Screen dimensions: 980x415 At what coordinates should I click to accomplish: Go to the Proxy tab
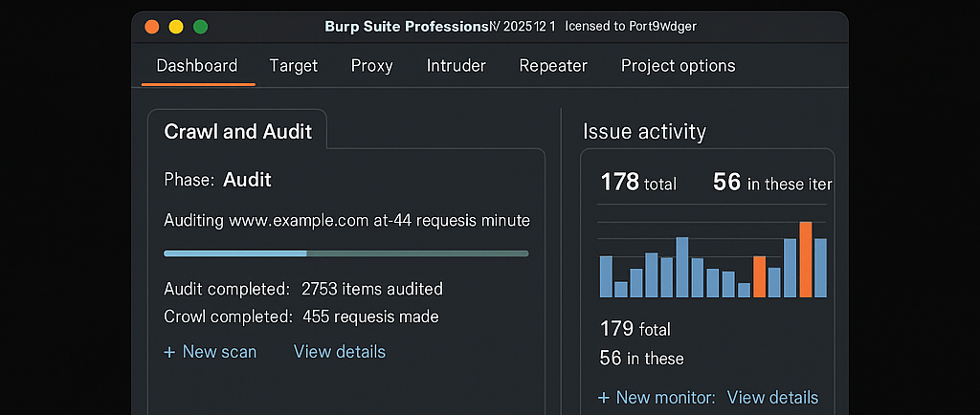[x=372, y=66]
